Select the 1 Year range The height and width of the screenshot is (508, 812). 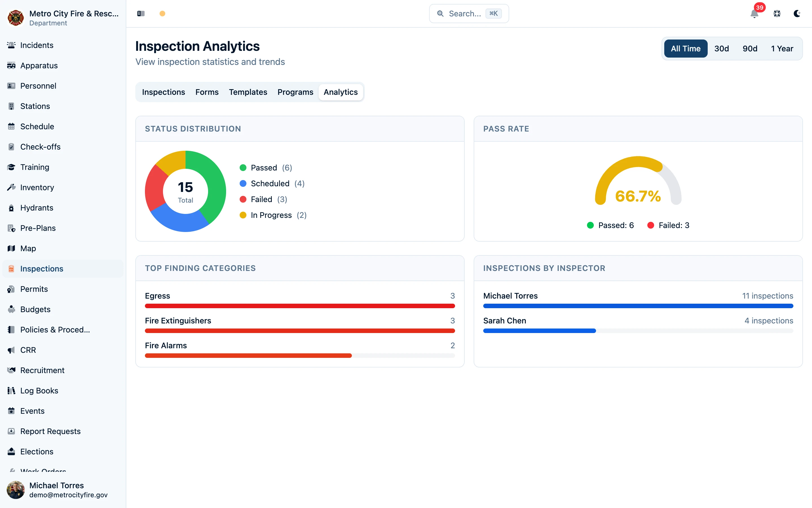782,49
